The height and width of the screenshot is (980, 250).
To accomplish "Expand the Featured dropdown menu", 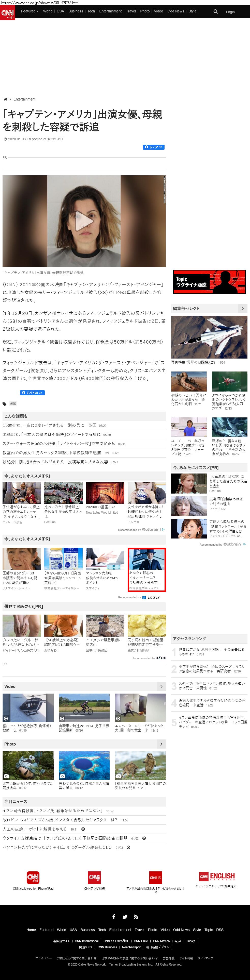I will [x=30, y=11].
